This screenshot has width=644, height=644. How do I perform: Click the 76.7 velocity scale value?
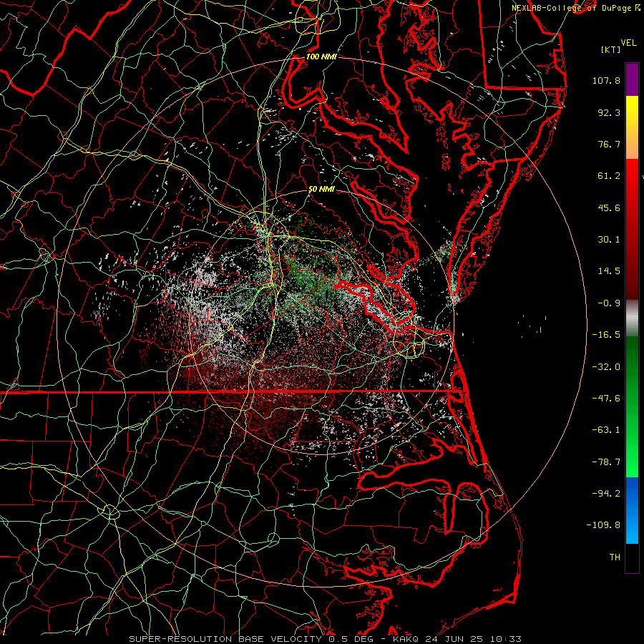(609, 144)
